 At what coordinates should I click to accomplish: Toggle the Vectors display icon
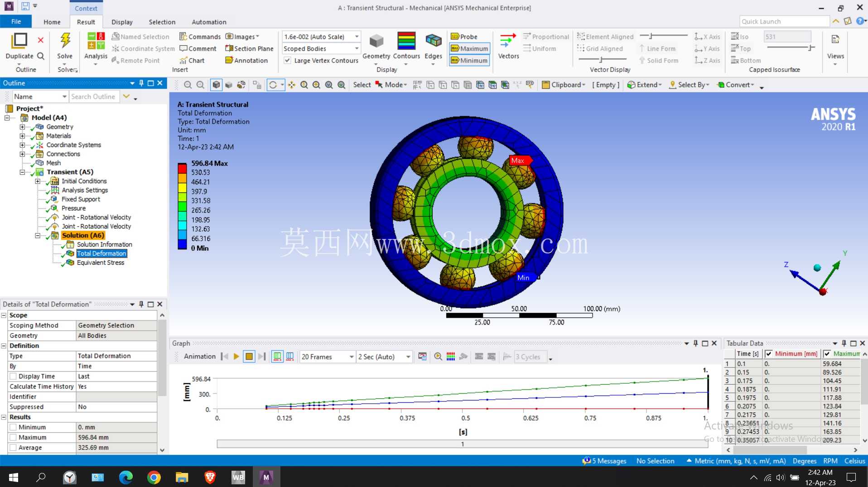(508, 41)
